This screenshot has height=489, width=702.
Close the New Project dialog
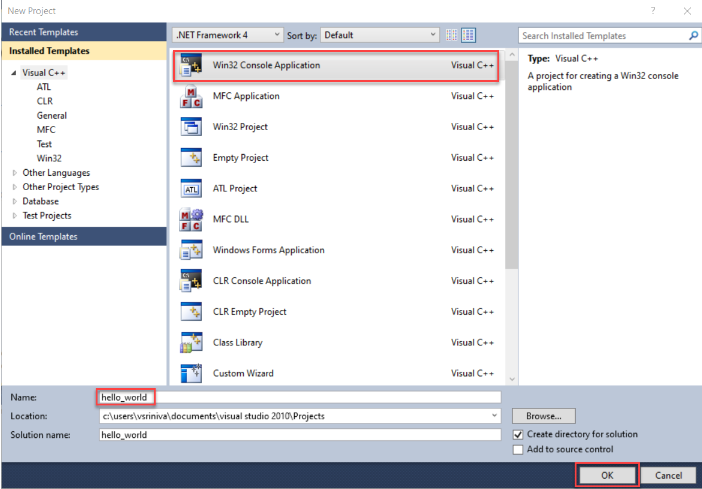coord(687,11)
